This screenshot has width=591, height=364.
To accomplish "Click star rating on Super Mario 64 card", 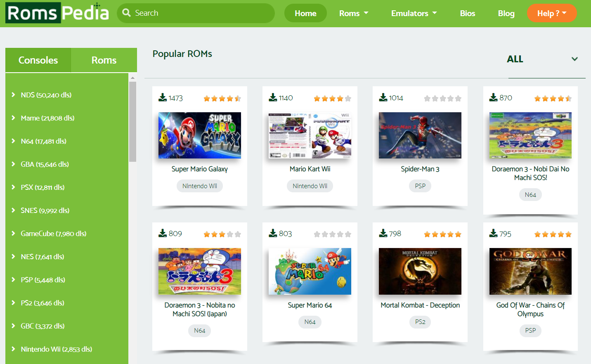I will tap(332, 234).
